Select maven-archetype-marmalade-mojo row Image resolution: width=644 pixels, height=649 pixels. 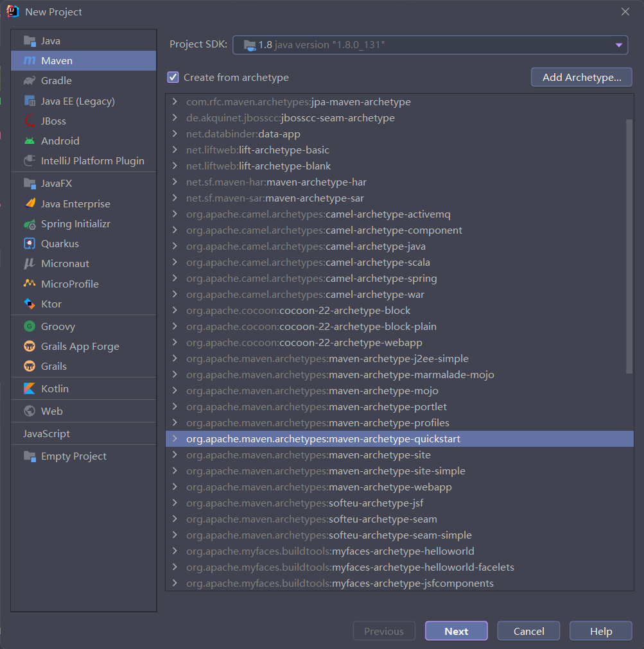399,375
